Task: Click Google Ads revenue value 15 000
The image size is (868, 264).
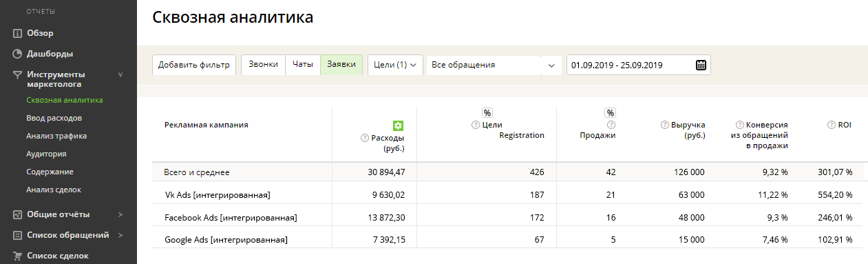Action: 691,240
